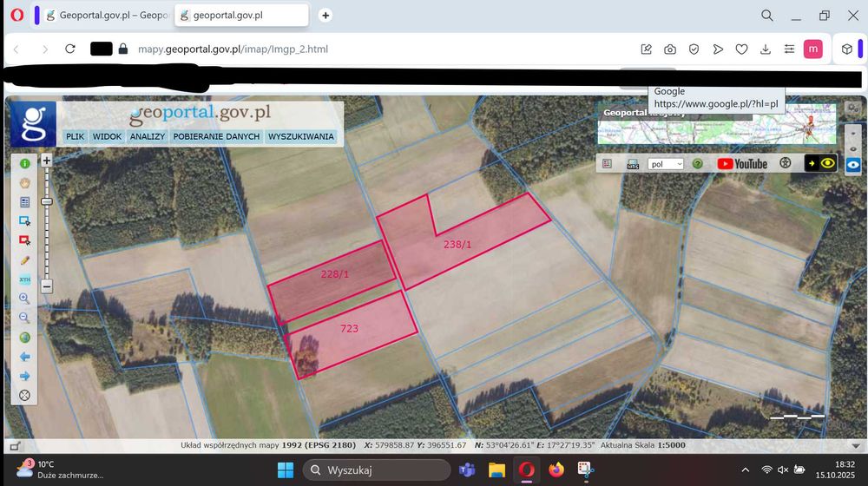Open the pol language dropdown
Image resolution: width=868 pixels, height=486 pixels.
pyautogui.click(x=666, y=164)
